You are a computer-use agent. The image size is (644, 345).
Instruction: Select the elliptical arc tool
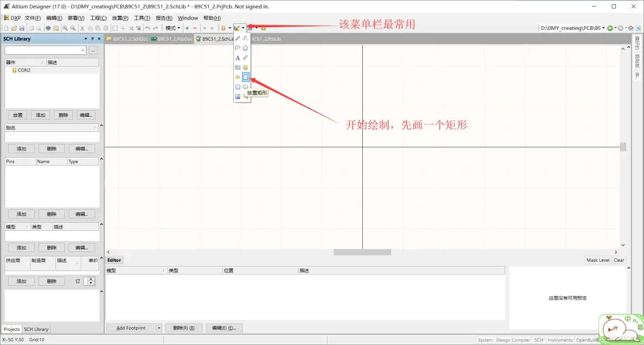click(x=238, y=48)
